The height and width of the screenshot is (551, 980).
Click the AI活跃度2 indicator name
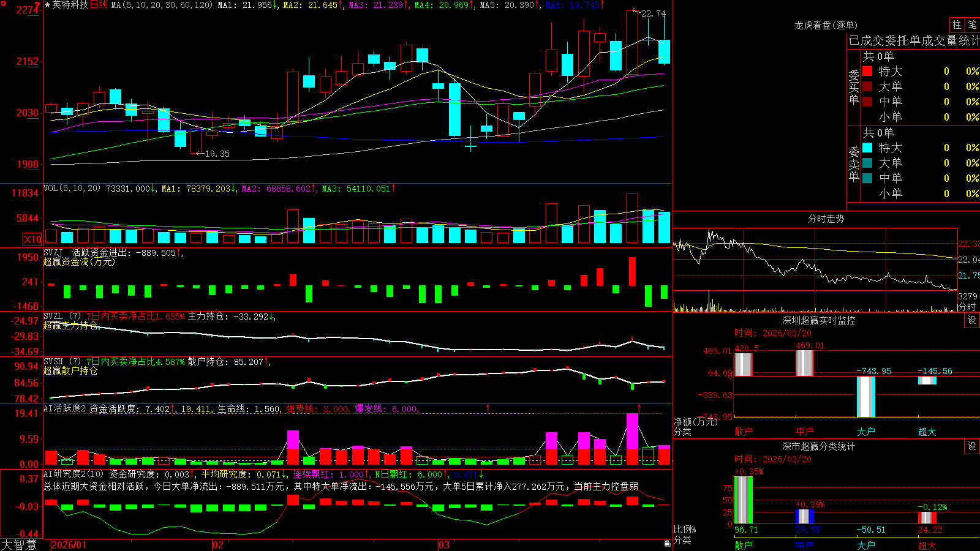click(65, 409)
